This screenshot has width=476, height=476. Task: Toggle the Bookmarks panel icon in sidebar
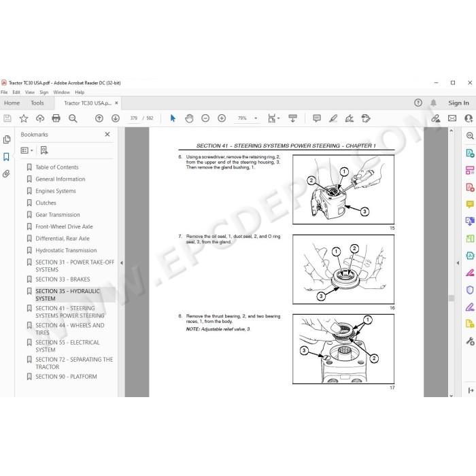click(x=6, y=156)
